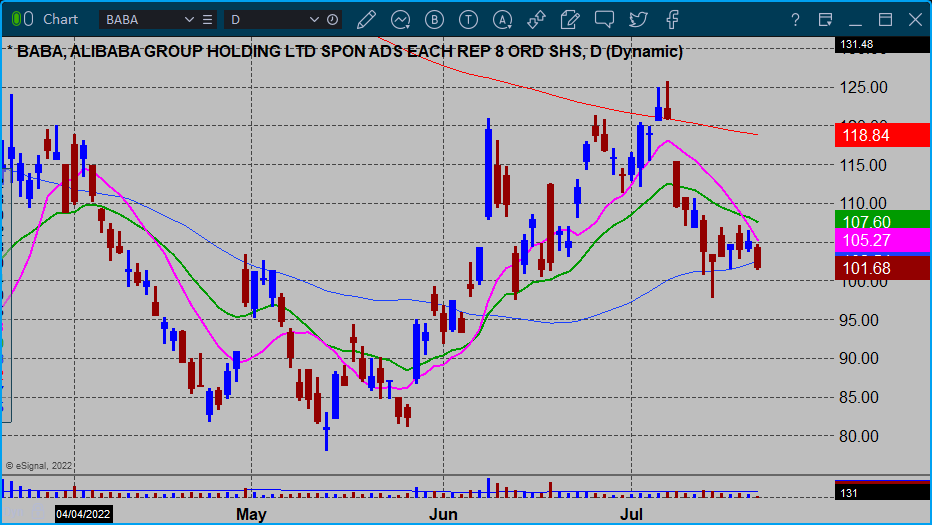Click the 85.00 price axis label

click(859, 397)
